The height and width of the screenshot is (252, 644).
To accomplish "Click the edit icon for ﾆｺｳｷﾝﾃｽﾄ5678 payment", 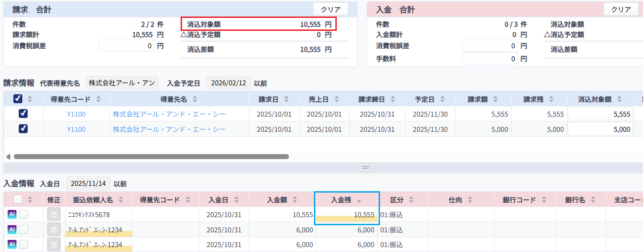I will pos(54,215).
